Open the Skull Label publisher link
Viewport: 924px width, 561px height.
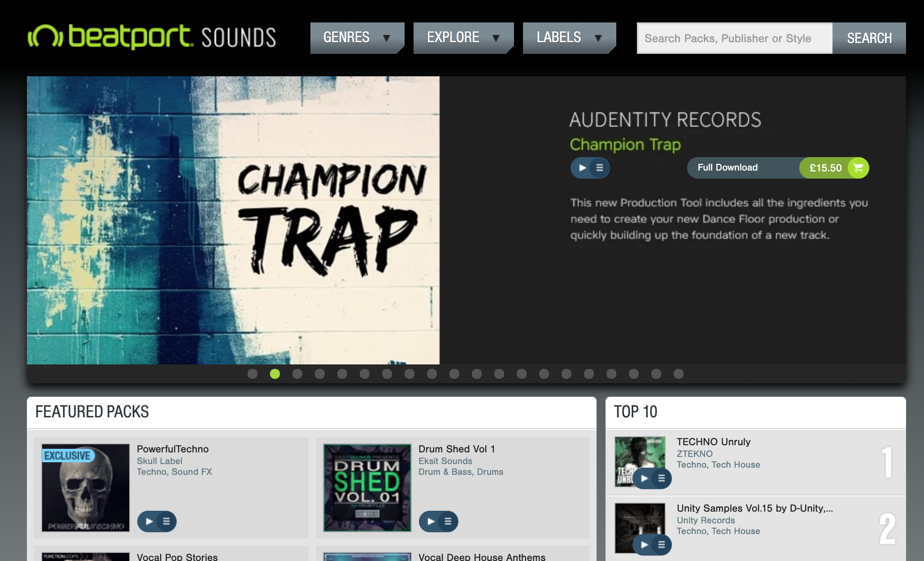point(160,461)
